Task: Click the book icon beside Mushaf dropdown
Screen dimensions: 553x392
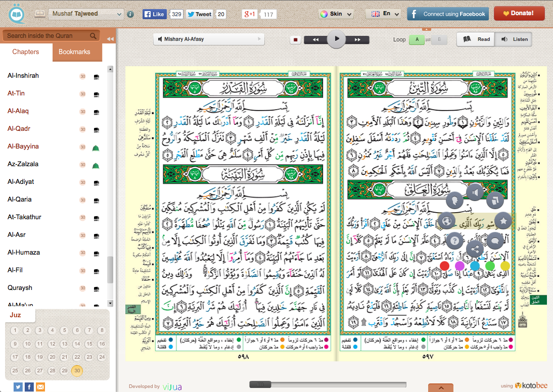Action: pyautogui.click(x=40, y=14)
